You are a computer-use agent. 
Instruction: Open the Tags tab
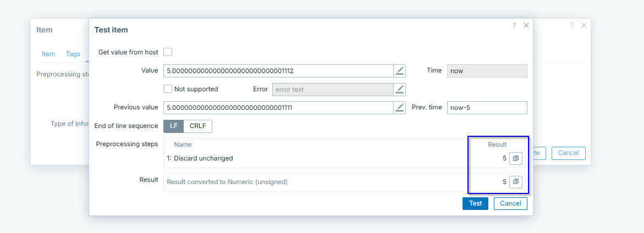tap(73, 54)
